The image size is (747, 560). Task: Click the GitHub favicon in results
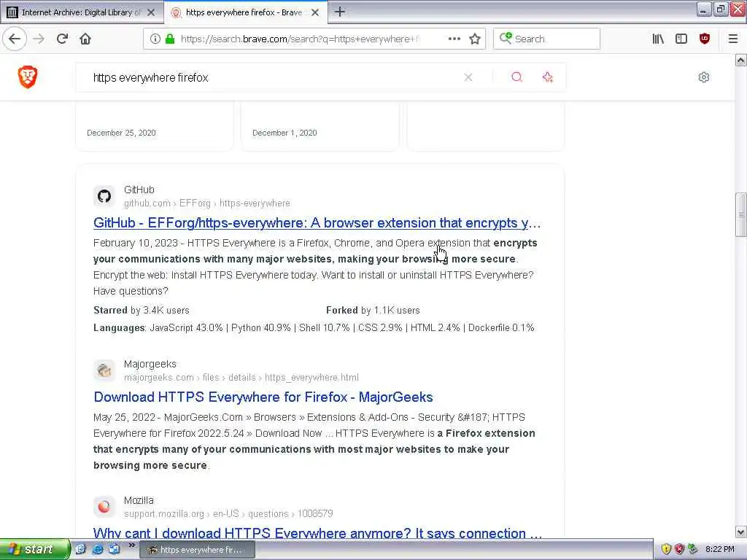(104, 196)
